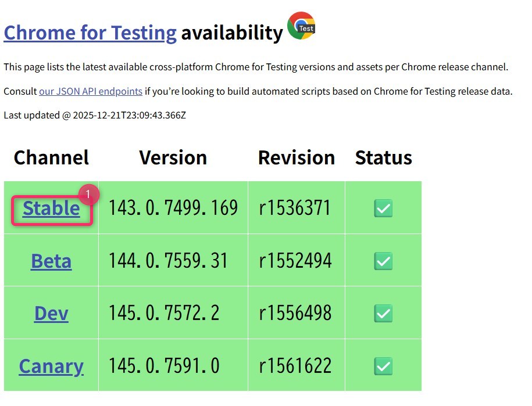Open the Chrome for Testing heading link
Screen dimensions: 532x406
90,33
